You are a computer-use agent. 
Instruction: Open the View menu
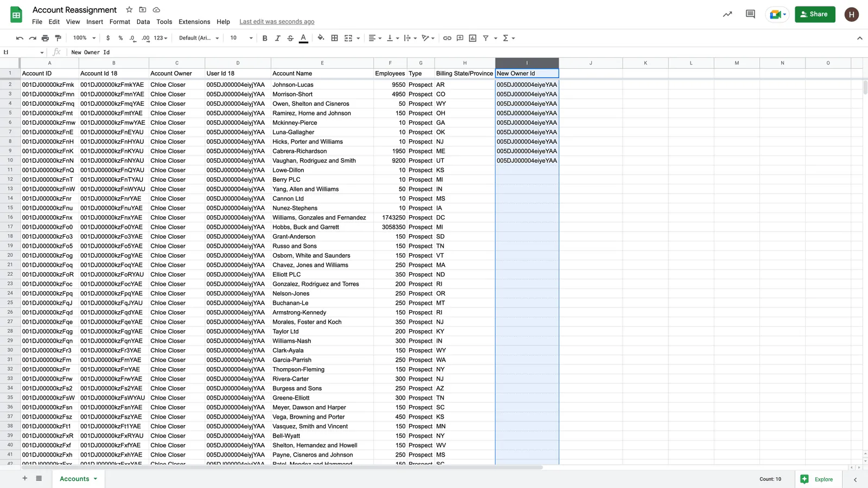pos(73,22)
